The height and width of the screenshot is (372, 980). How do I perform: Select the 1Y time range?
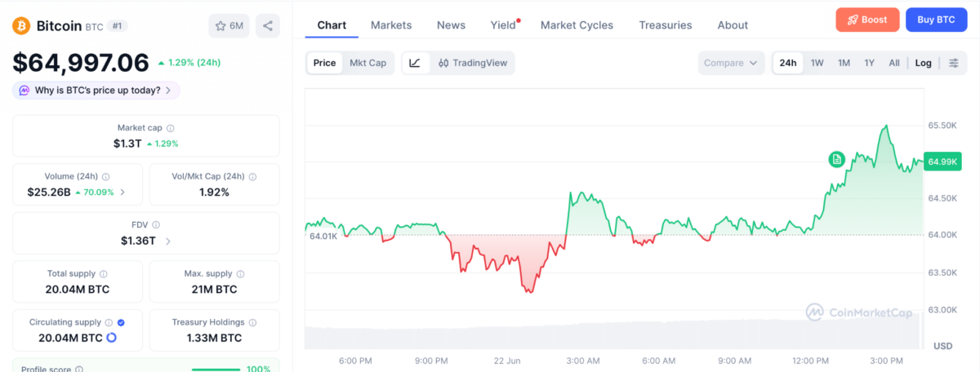coord(869,63)
